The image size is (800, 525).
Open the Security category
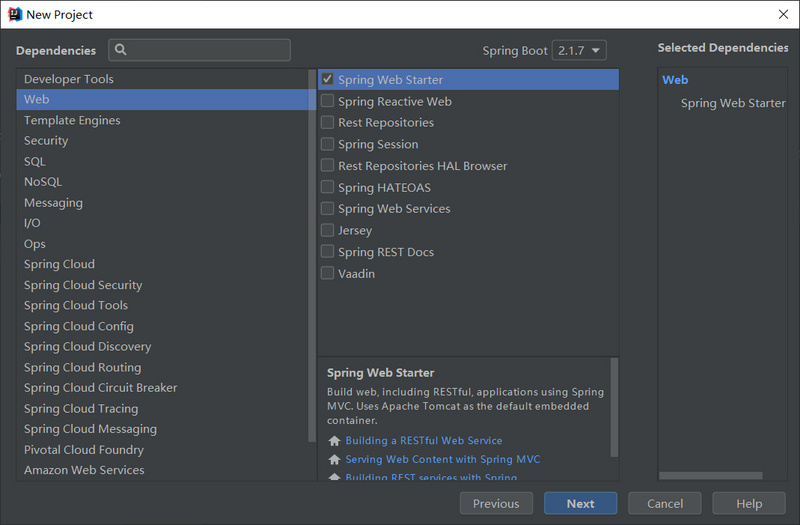[x=163, y=141]
